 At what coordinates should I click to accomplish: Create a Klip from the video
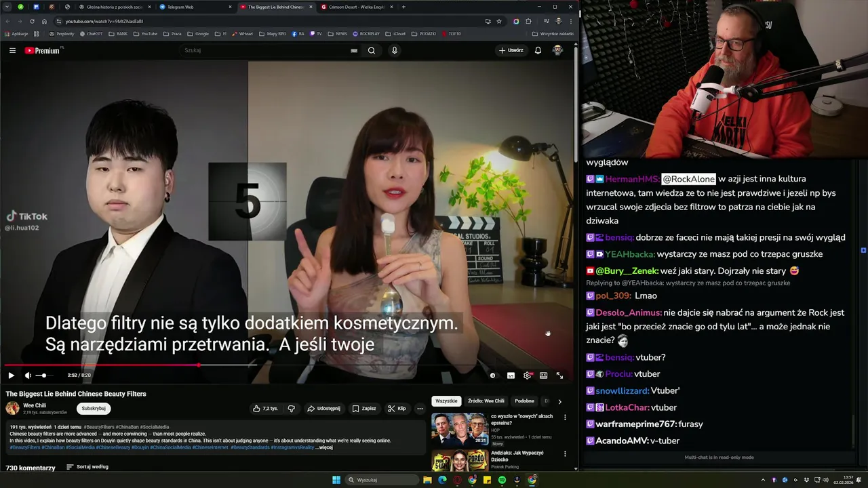click(x=397, y=409)
